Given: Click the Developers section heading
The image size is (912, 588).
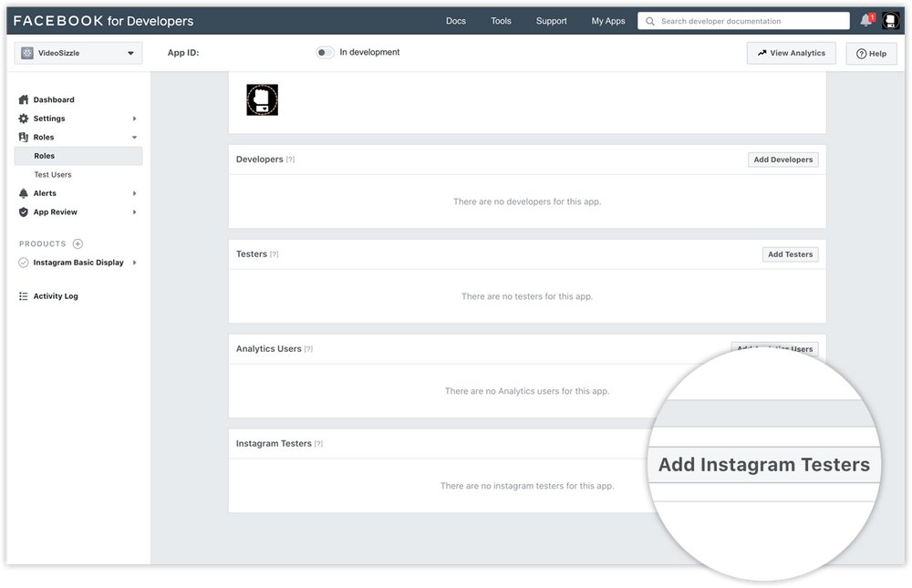Looking at the screenshot, I should [x=259, y=160].
